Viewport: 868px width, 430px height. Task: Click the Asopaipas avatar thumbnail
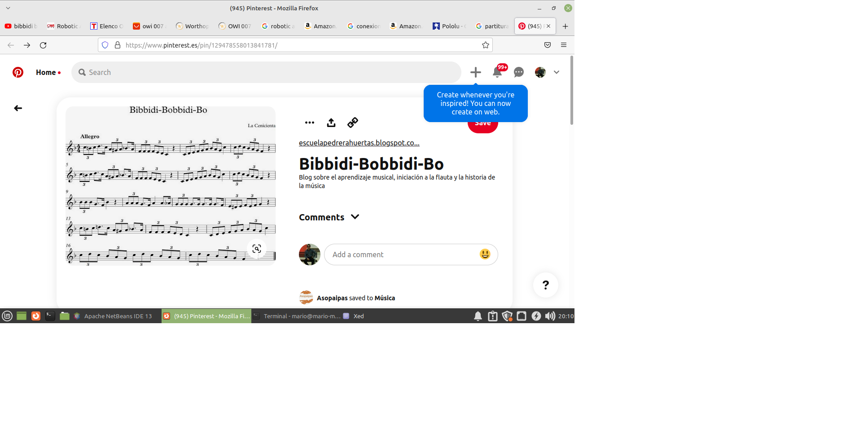point(306,297)
